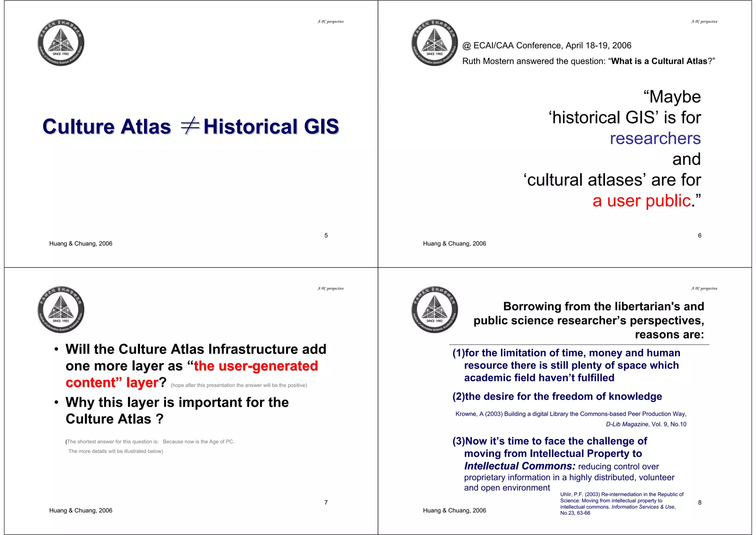Click page number 7 on slide
The width and height of the screenshot is (756, 535).
point(326,502)
